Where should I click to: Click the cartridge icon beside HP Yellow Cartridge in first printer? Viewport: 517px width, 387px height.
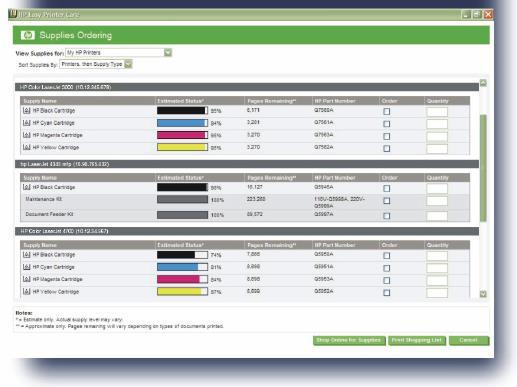27,147
